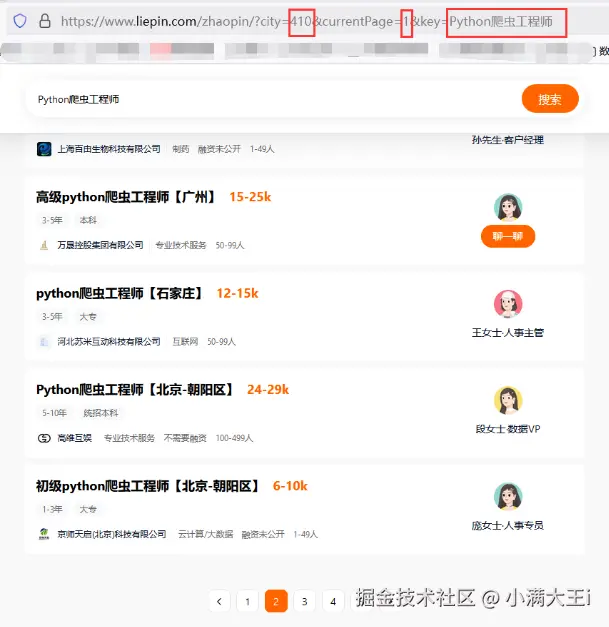Image resolution: width=609 pixels, height=627 pixels.
Task: Click the recruiter avatar above 聊一聊
Action: coord(508,207)
